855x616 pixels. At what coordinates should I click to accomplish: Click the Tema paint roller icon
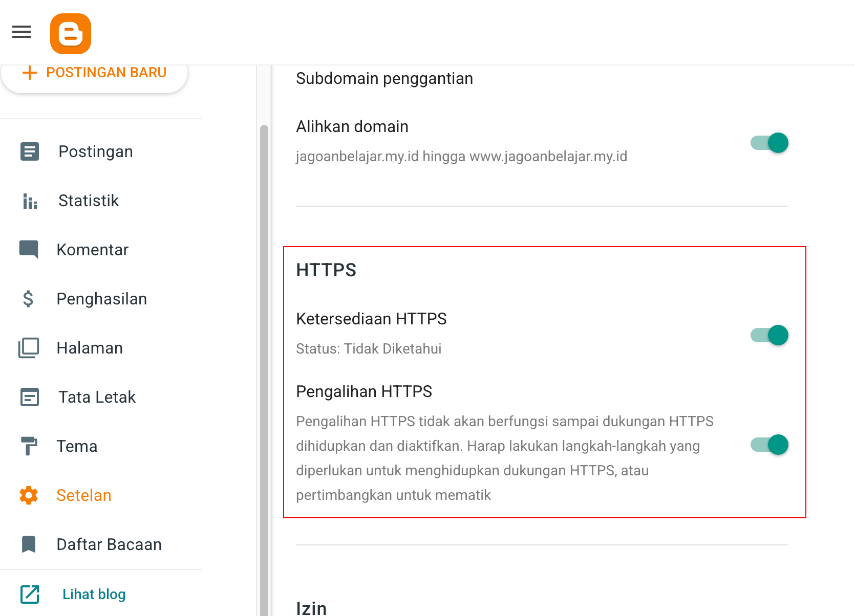29,446
